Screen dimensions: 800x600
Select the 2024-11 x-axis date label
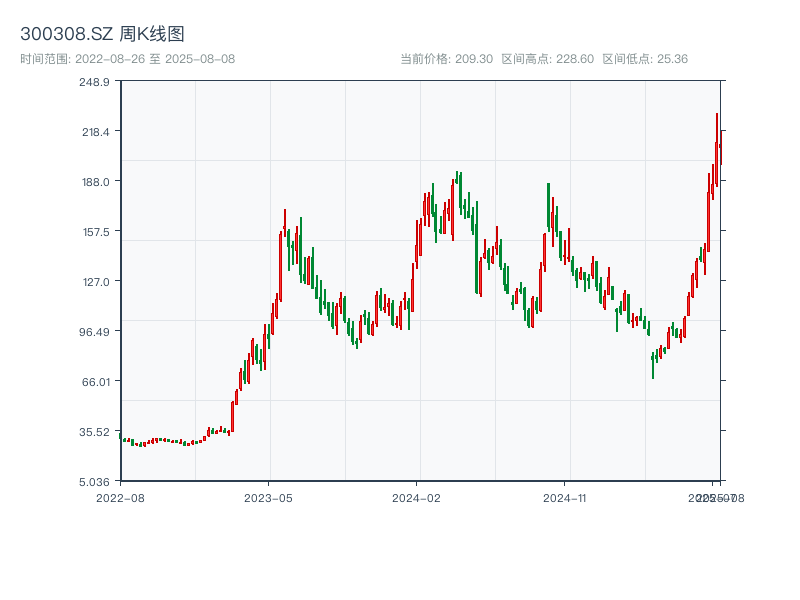(x=565, y=497)
